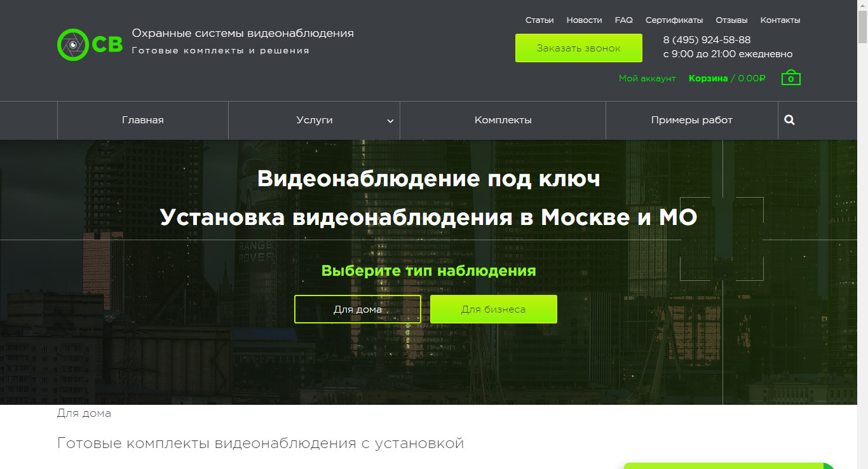Click Охранные системы видеонаблюдения title
Image resolution: width=868 pixels, height=469 pixels.
pos(243,33)
